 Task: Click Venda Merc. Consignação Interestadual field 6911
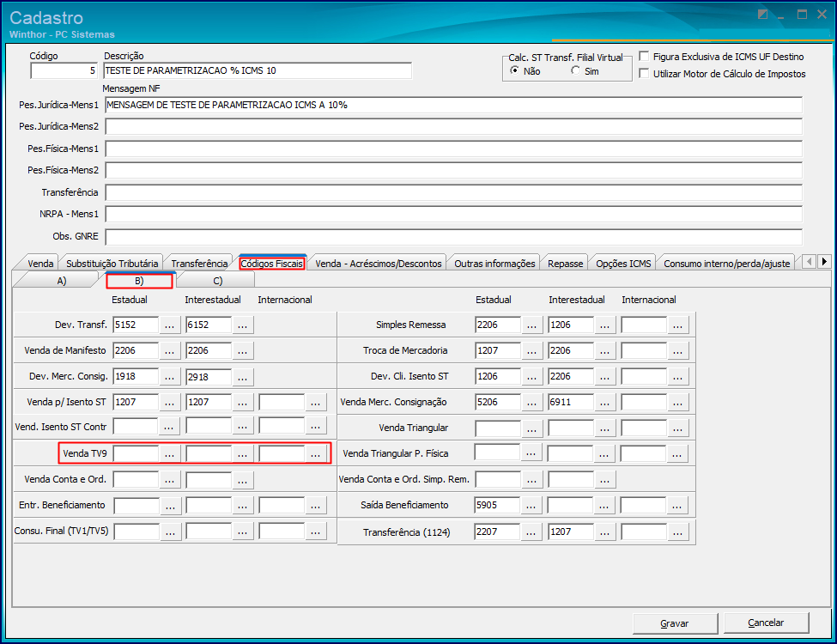(x=571, y=402)
